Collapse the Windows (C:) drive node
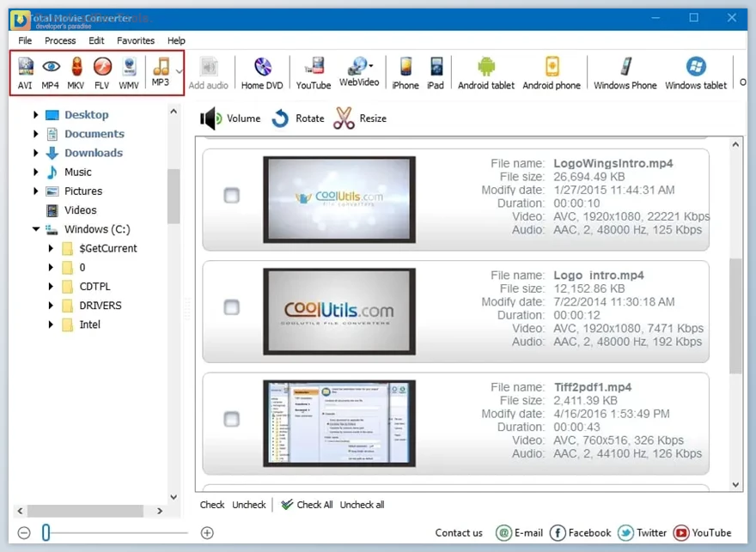Viewport: 756px width, 552px height. click(x=36, y=229)
